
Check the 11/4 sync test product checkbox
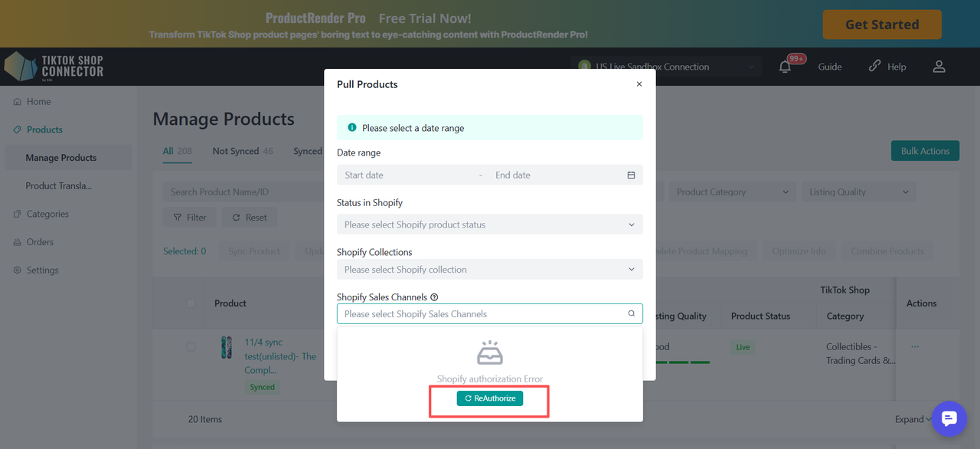(x=191, y=347)
